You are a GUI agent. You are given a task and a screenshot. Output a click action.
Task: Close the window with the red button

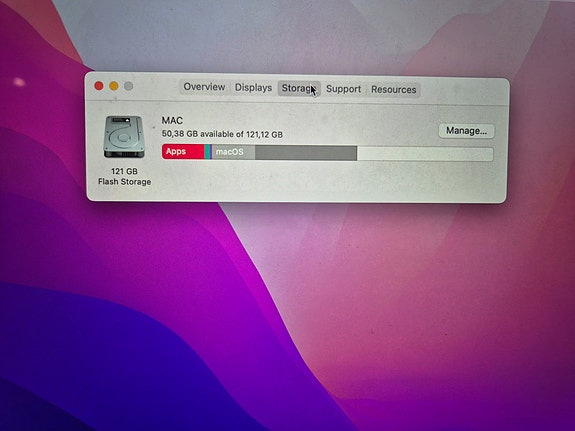pos(99,86)
